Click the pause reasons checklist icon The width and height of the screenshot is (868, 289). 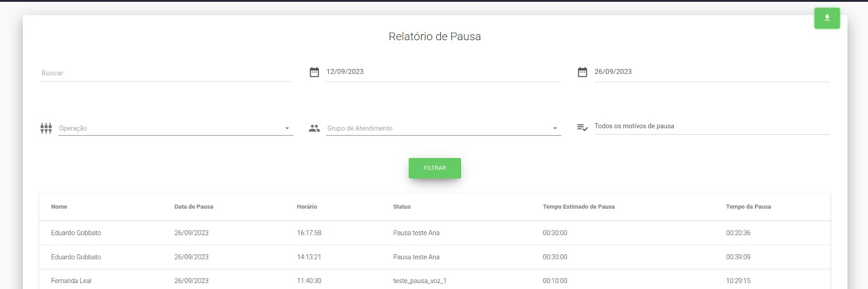[582, 128]
